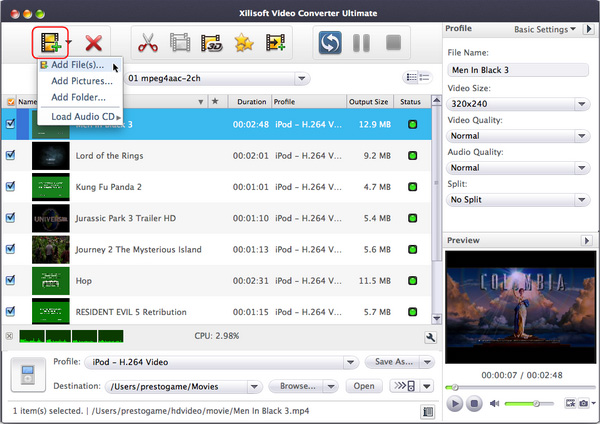
Task: Choose Add Folder... from the menu
Action: 80,97
